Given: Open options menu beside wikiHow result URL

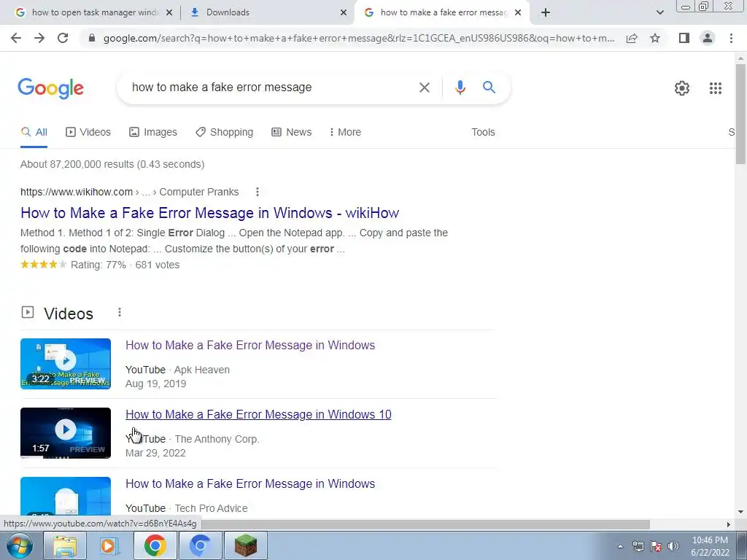Looking at the screenshot, I should coord(258,192).
